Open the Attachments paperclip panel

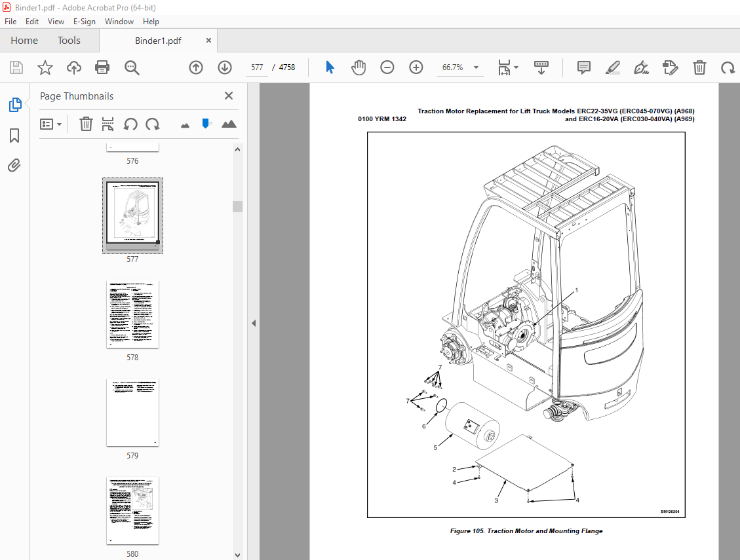[14, 166]
